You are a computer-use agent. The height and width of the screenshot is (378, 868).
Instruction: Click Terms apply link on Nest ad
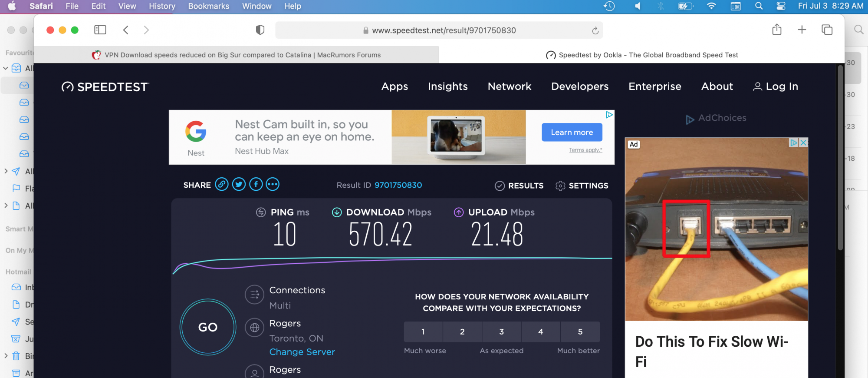coord(585,150)
